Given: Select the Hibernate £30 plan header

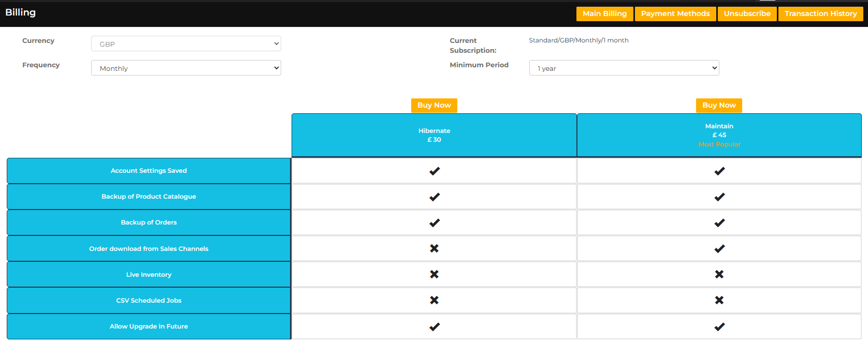Looking at the screenshot, I should pos(434,135).
